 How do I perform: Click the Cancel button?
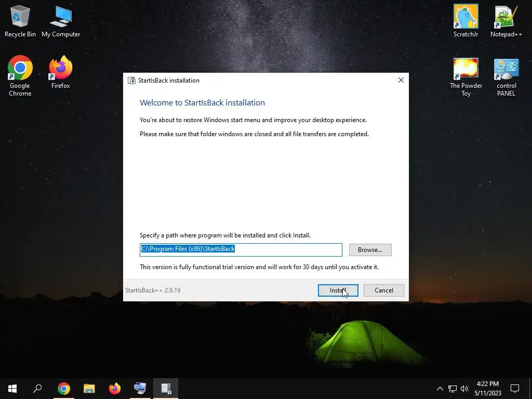click(384, 290)
